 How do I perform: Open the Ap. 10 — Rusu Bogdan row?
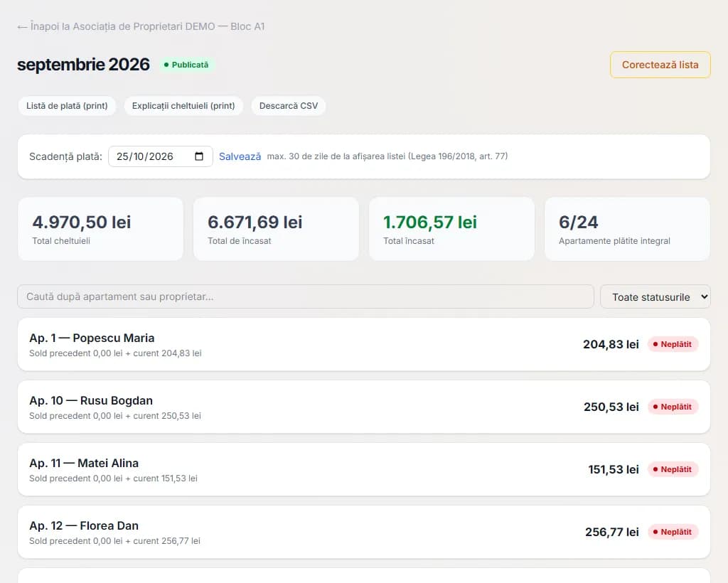click(x=363, y=407)
